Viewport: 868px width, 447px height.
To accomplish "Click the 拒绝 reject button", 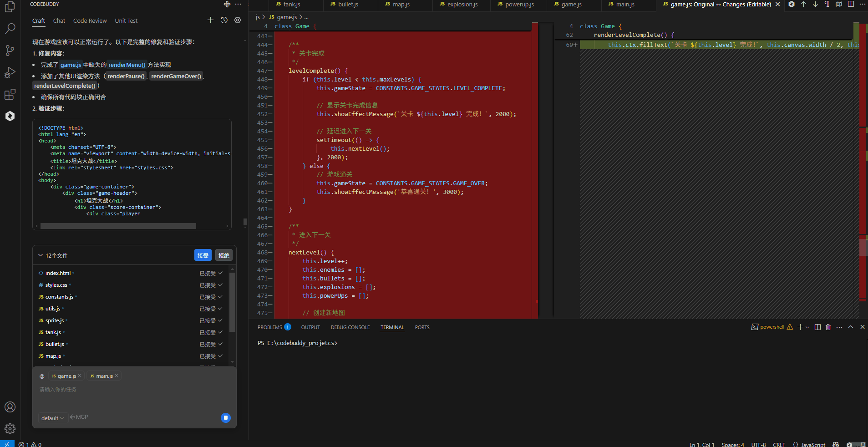I will point(223,255).
